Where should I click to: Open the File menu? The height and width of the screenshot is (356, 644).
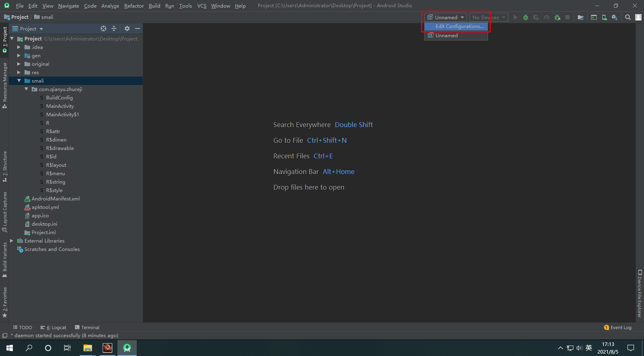(x=20, y=6)
